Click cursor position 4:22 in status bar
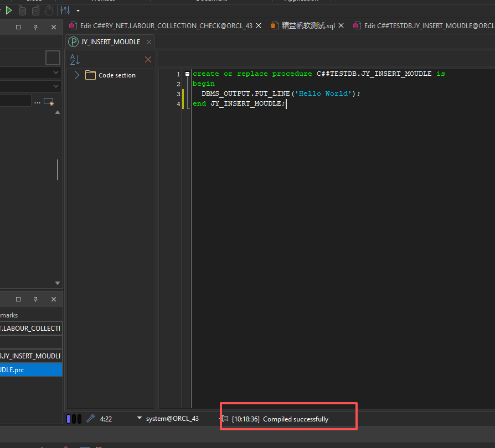The height and width of the screenshot is (448, 495). coord(106,419)
